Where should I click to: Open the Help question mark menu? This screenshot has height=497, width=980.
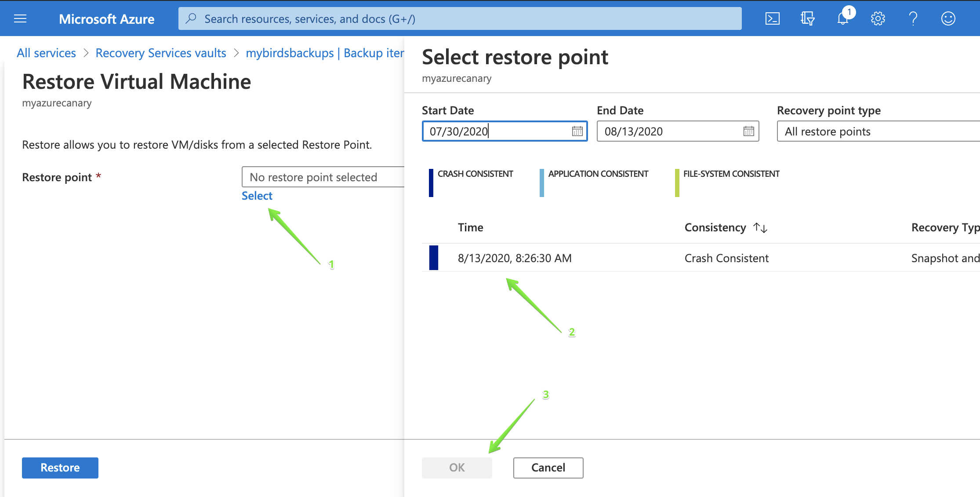[913, 18]
